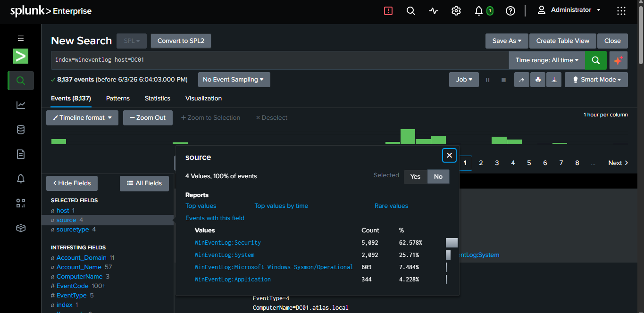Open the SPL language dropdown

click(132, 41)
